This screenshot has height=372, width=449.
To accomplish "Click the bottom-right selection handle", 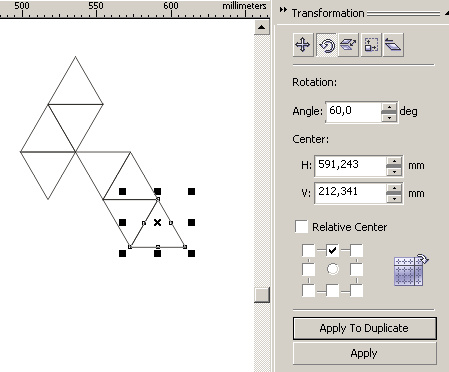I will [191, 254].
